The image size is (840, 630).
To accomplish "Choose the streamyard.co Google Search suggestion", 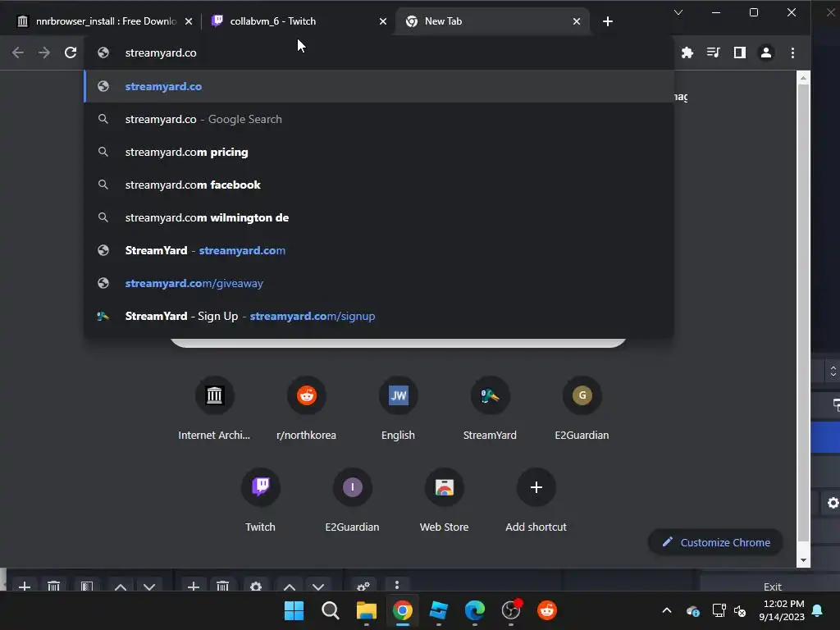I will point(379,119).
